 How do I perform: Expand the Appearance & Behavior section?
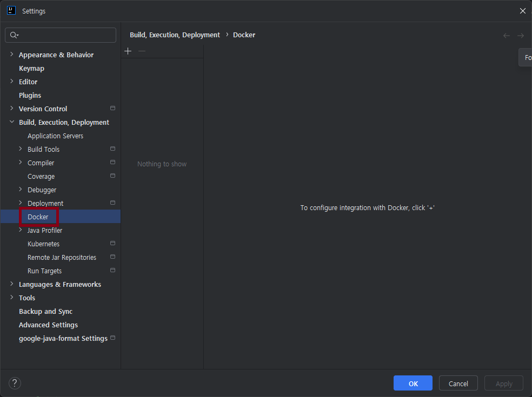12,55
